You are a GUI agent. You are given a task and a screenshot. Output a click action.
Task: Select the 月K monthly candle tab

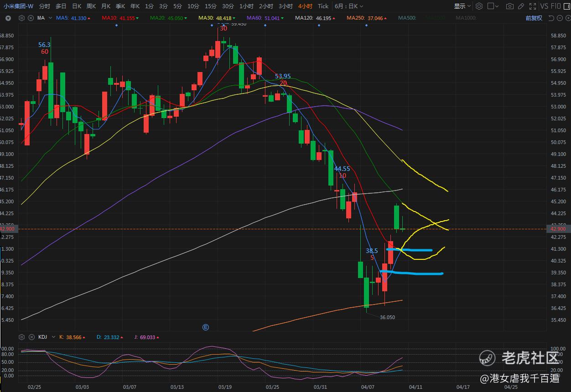(x=106, y=6)
